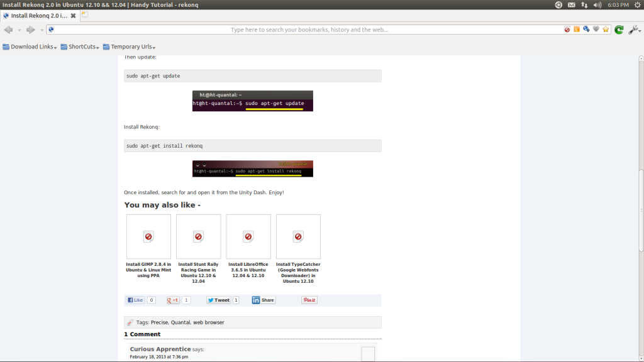Screen dimensions: 644x362
Task: Expand the Temporary Urls bookmark folder
Action: tap(129, 47)
